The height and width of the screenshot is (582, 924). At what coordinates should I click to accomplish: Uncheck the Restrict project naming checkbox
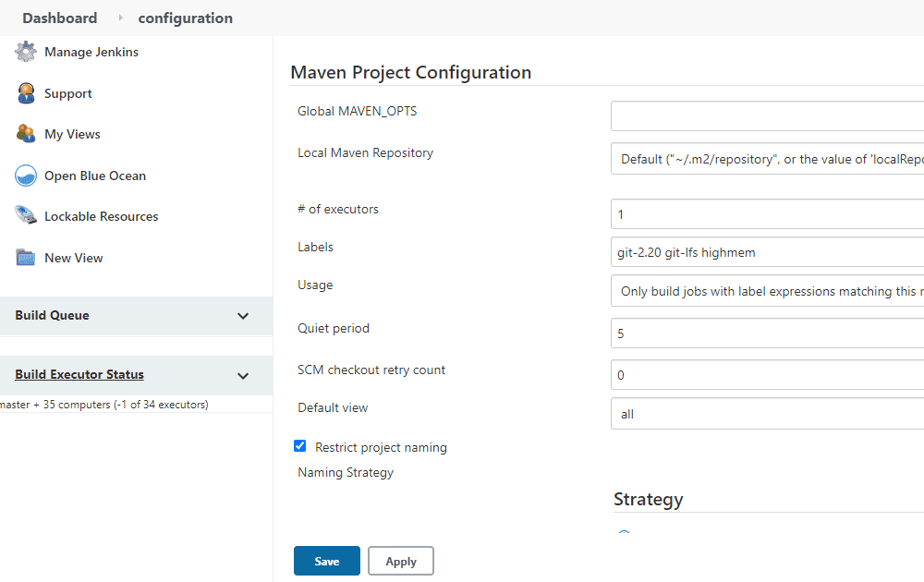coord(300,446)
